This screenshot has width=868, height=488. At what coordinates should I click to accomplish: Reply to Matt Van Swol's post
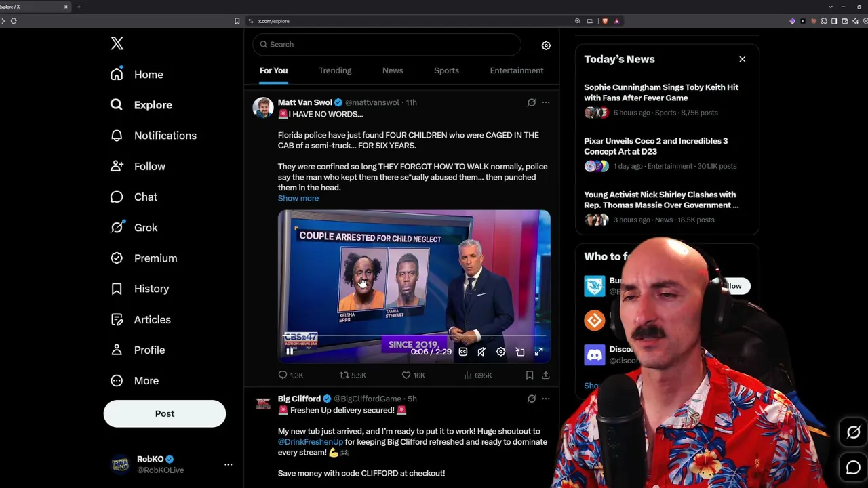[290, 375]
